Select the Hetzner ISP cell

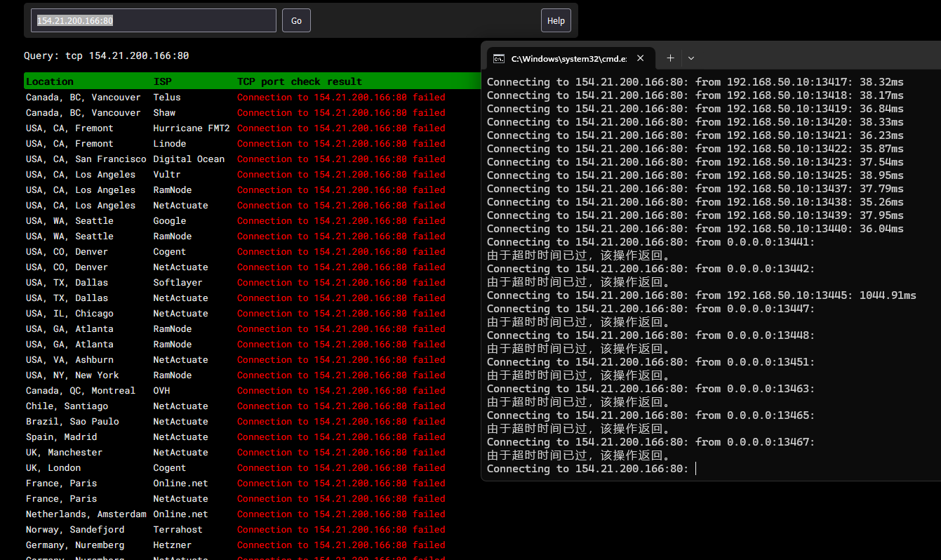[172, 545]
